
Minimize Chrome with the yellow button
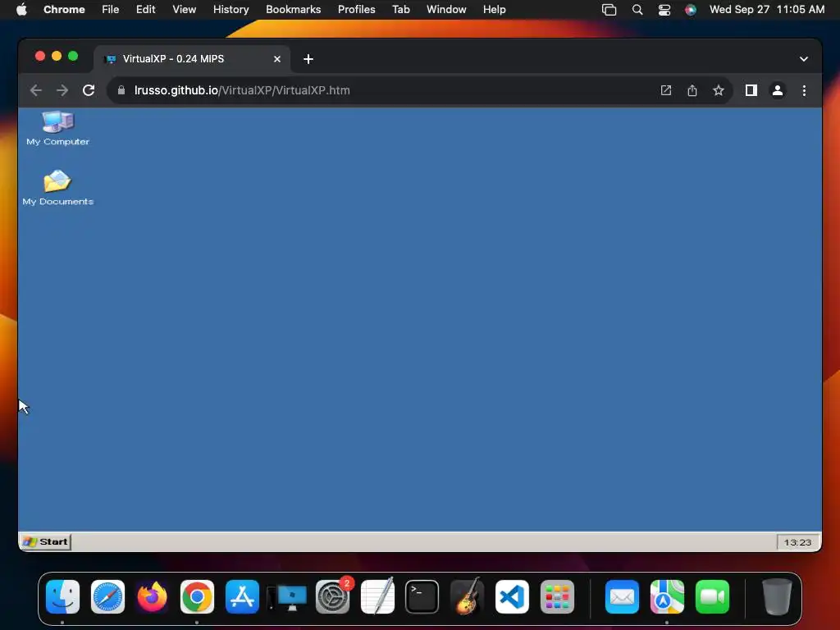pos(57,57)
